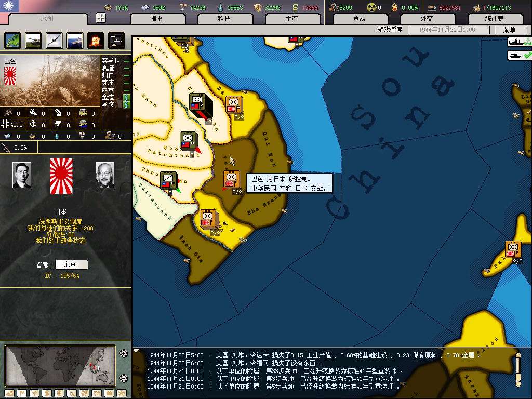Image resolution: width=532 pixels, height=399 pixels.
Task: Open the province map overview icon
Action: tap(13, 41)
